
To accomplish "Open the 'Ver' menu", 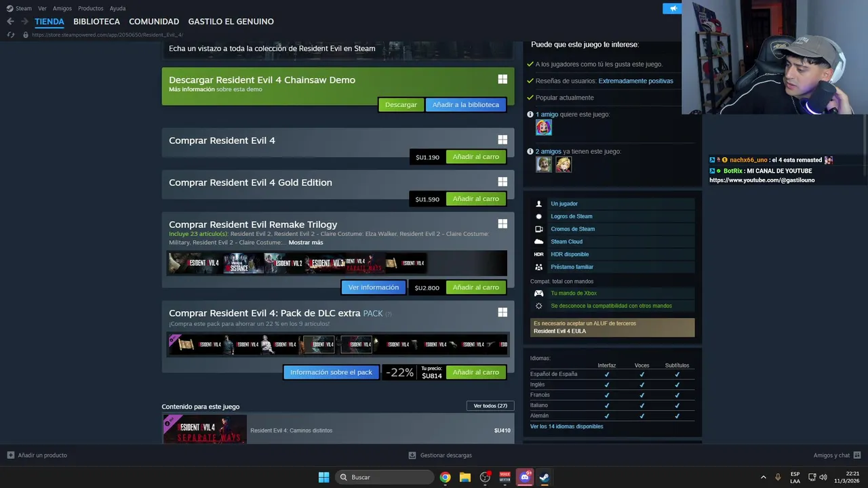I will (x=43, y=8).
